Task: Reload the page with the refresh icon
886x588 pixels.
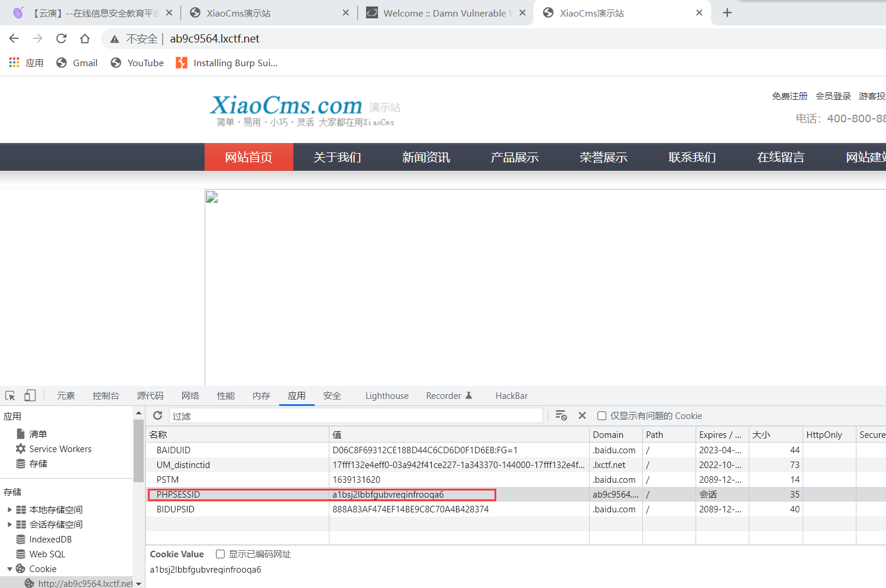Action: coord(62,38)
